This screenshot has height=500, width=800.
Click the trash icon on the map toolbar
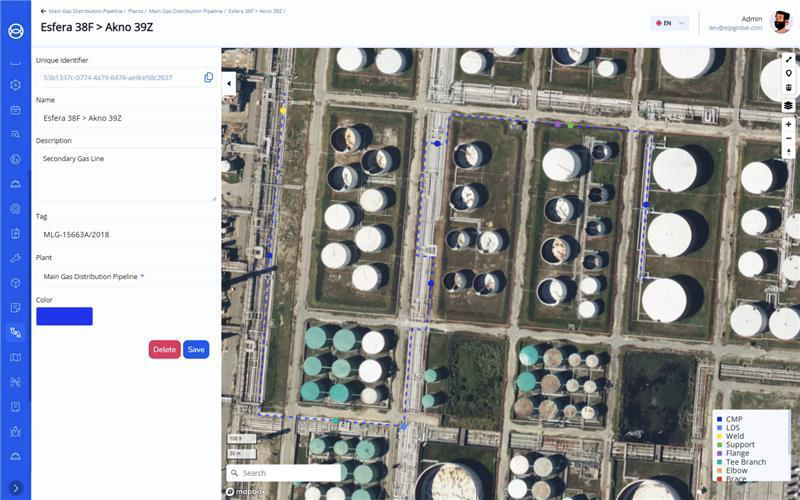click(788, 88)
